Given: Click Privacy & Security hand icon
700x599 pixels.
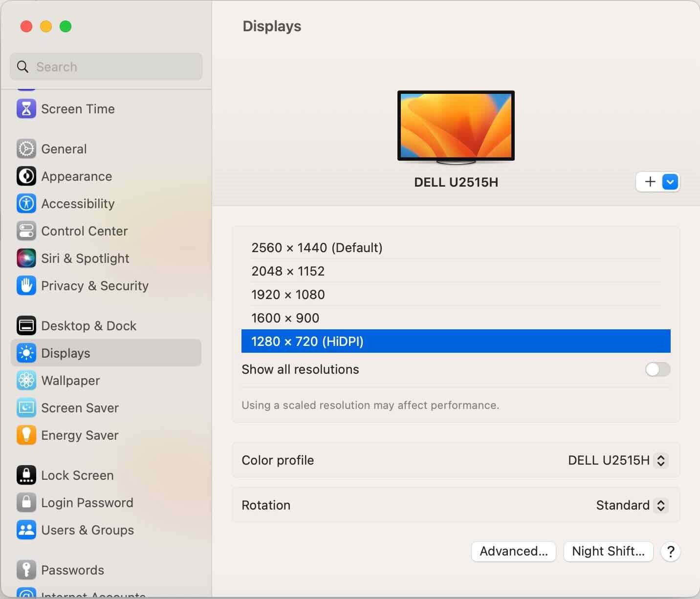Looking at the screenshot, I should click(x=26, y=286).
